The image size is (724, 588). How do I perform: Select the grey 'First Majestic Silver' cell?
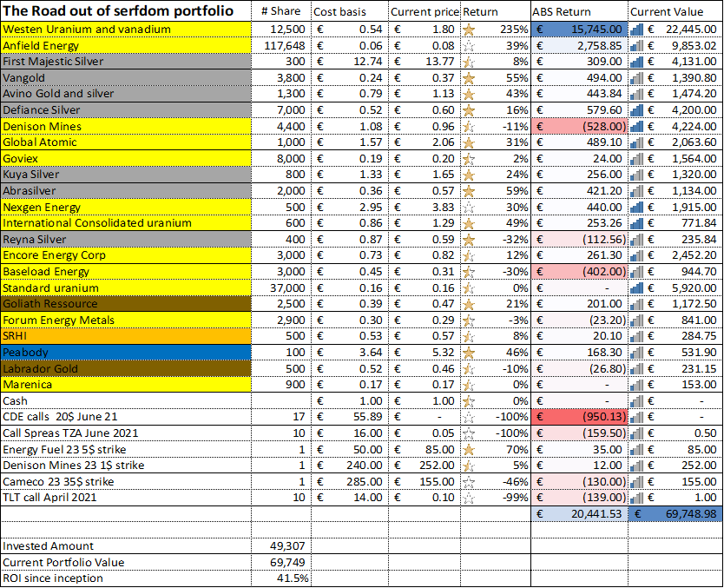pos(126,62)
